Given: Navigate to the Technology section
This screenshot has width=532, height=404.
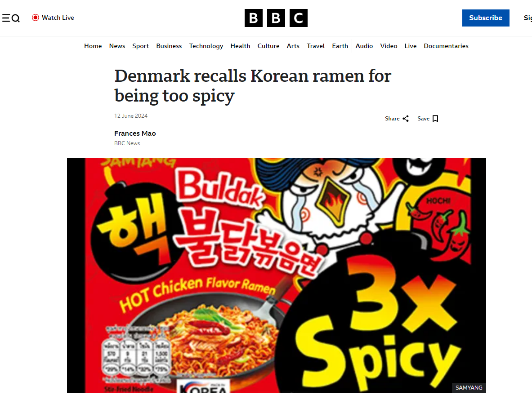Looking at the screenshot, I should 206,46.
